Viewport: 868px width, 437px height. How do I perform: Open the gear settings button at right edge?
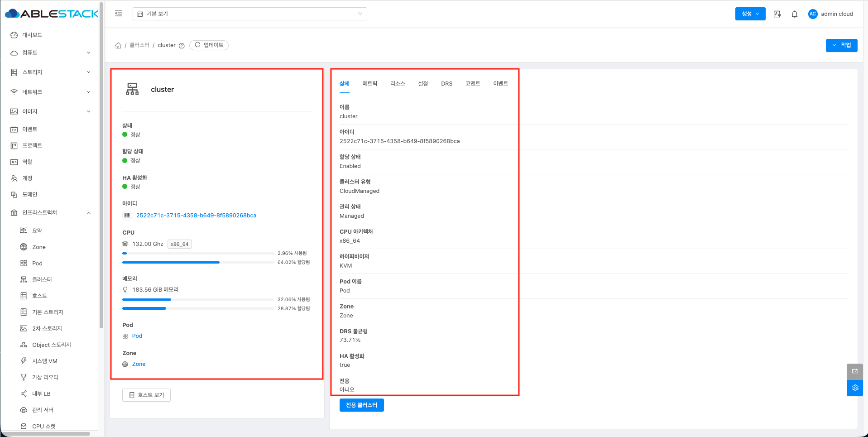(x=855, y=388)
